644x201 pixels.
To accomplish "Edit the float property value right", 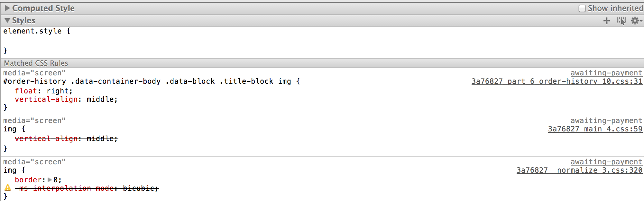I will (x=60, y=91).
